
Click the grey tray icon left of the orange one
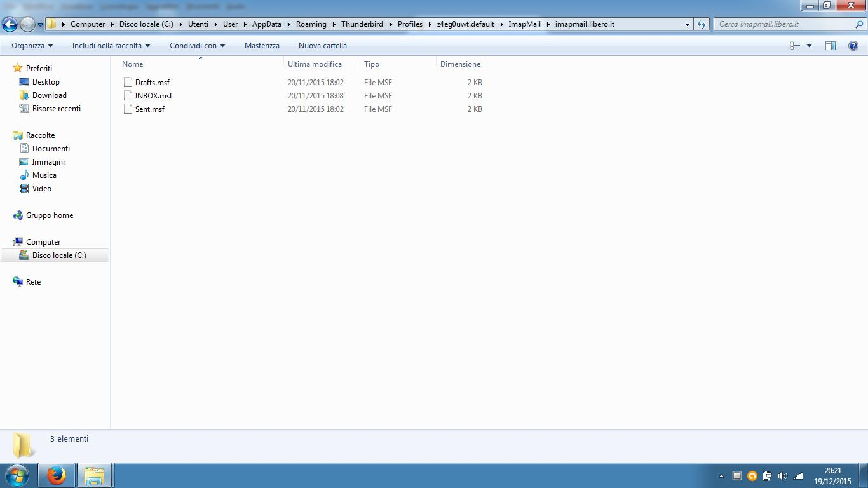(736, 476)
